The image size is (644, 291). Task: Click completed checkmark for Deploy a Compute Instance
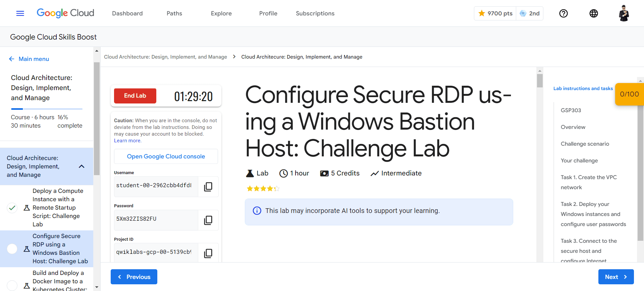pos(12,208)
